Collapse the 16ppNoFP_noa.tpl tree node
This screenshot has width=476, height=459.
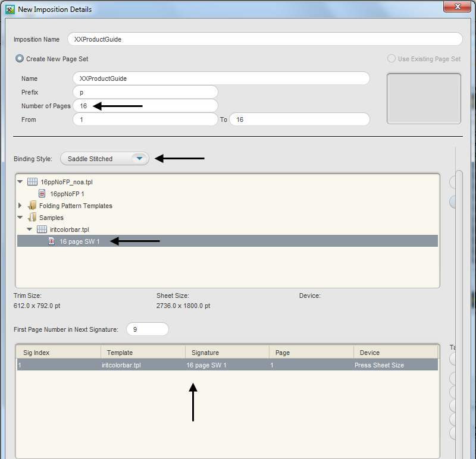coord(20,182)
